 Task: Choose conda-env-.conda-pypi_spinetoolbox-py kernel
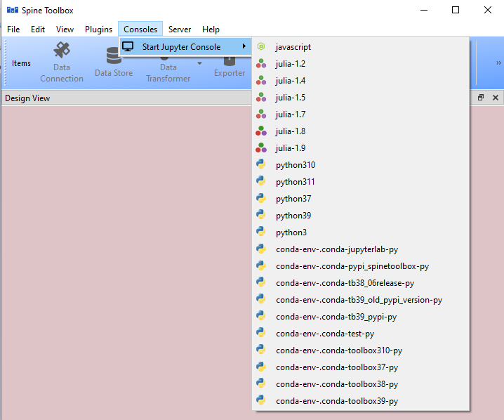click(360, 266)
